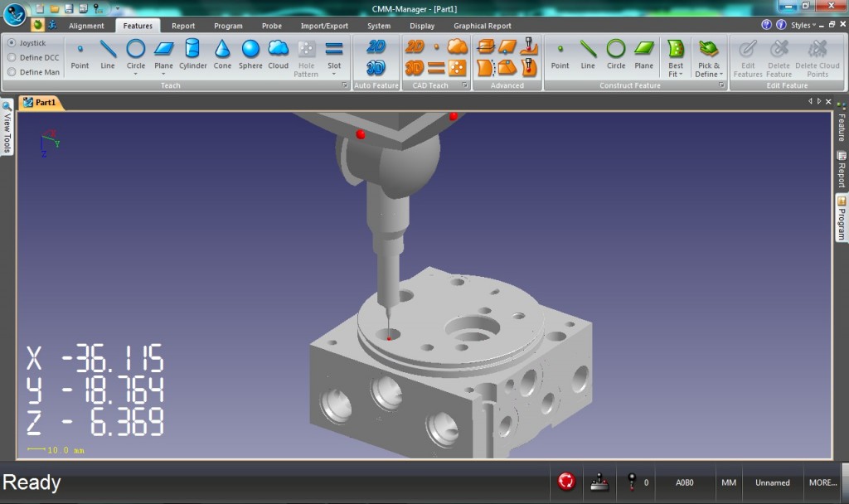Select the Slot teach tool
849x504 pixels.
(x=334, y=54)
